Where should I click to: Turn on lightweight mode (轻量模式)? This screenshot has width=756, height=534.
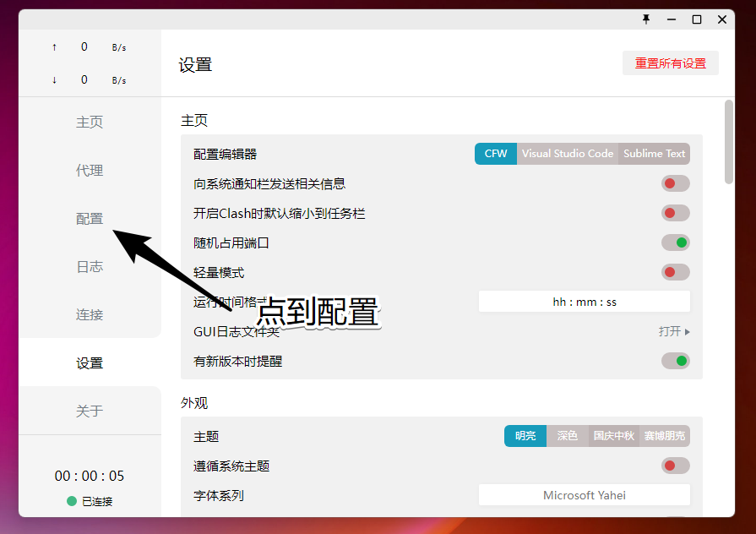coord(675,272)
